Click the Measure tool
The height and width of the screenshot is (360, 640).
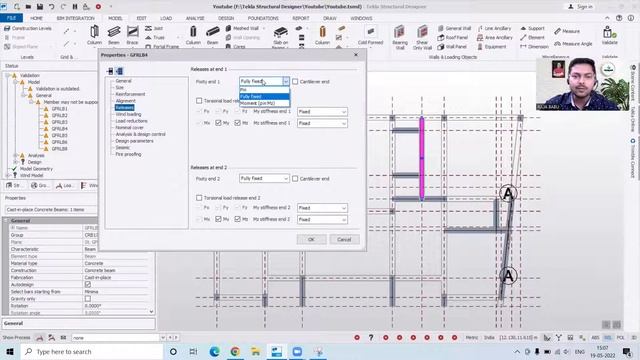[x=567, y=31]
